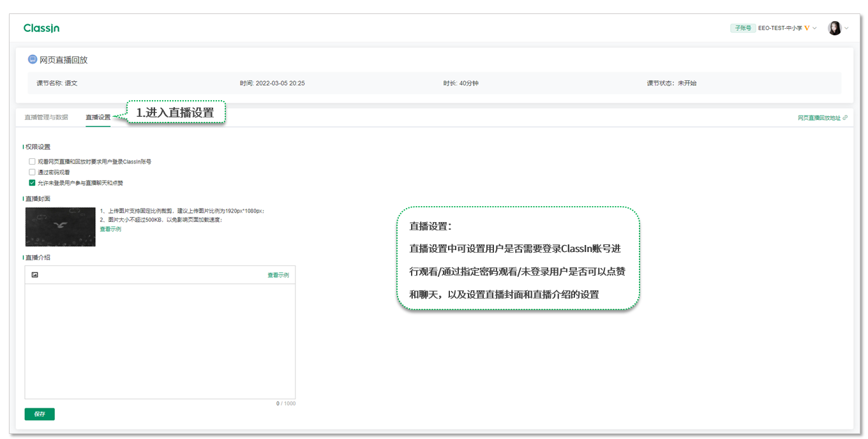
Task: Click the 直播介绍 section heading
Action: point(38,258)
